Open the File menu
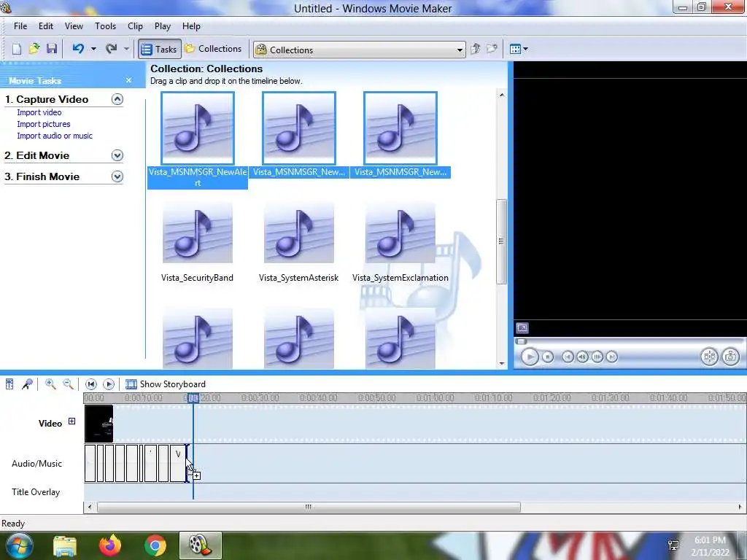This screenshot has width=747, height=560. point(20,26)
